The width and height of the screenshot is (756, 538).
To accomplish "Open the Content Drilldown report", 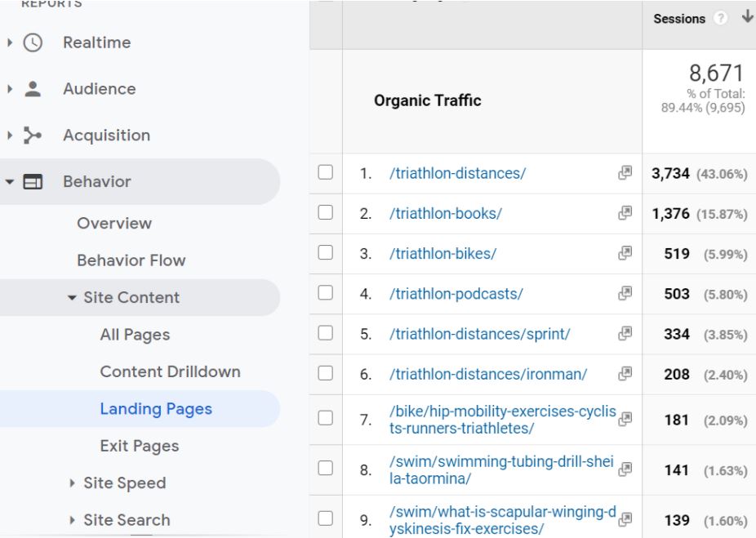I will pos(170,371).
